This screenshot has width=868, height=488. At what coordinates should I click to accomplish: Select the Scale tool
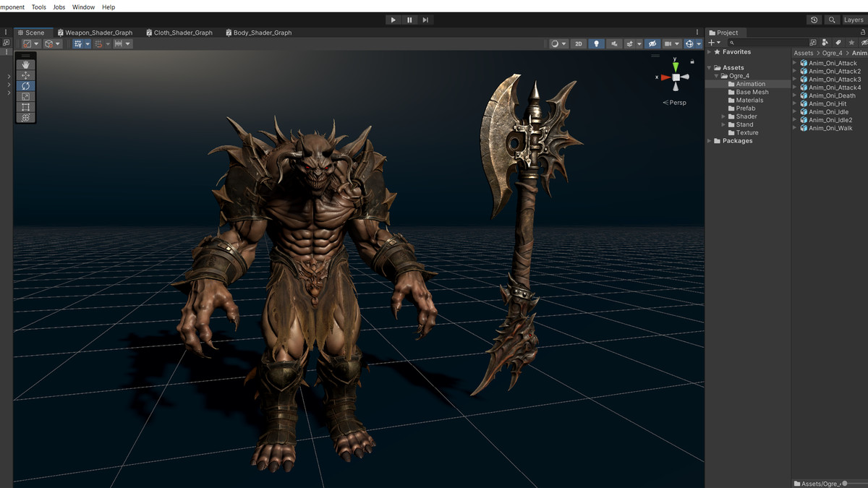click(25, 96)
